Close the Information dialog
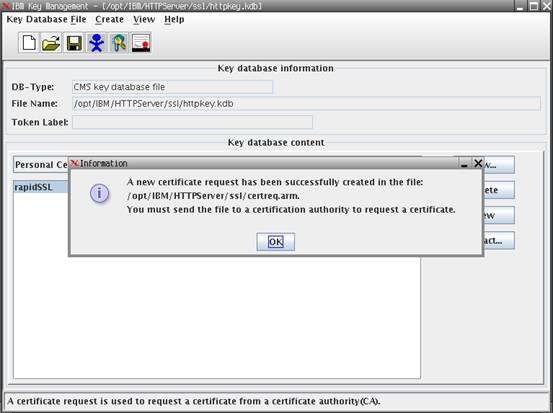The height and width of the screenshot is (413, 553). click(478, 163)
